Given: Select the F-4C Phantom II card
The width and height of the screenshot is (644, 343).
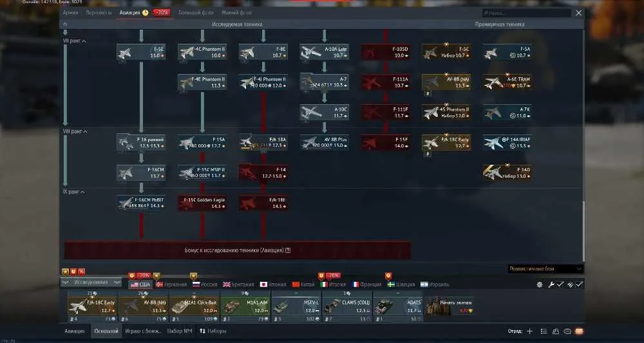Looking at the screenshot, I should click(x=202, y=52).
